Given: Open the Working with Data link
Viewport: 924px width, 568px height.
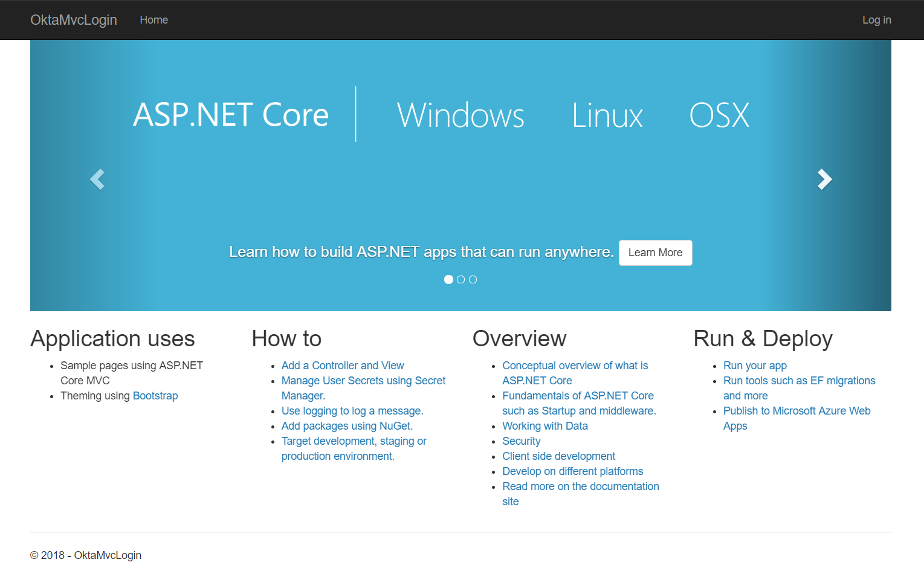Looking at the screenshot, I should (x=544, y=426).
